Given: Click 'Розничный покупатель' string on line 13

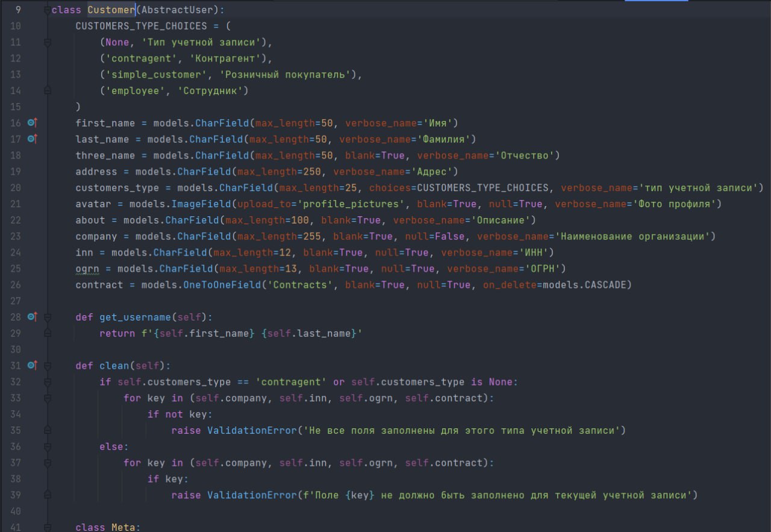Looking at the screenshot, I should tap(286, 75).
